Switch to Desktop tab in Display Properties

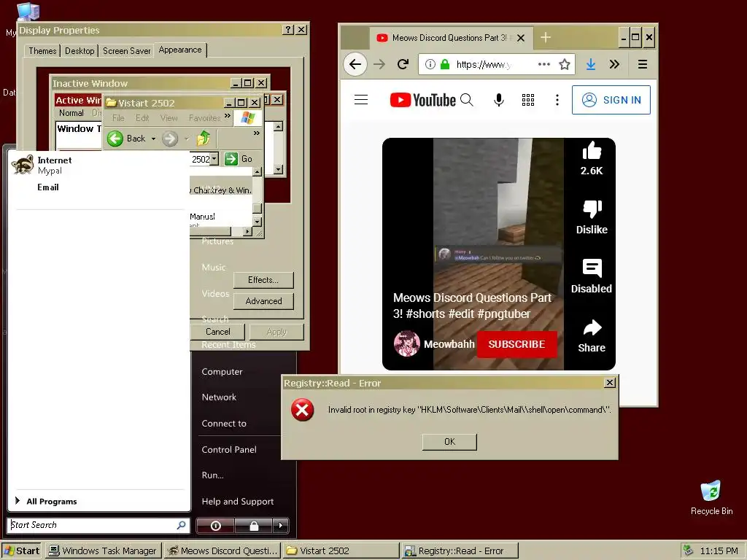point(80,50)
